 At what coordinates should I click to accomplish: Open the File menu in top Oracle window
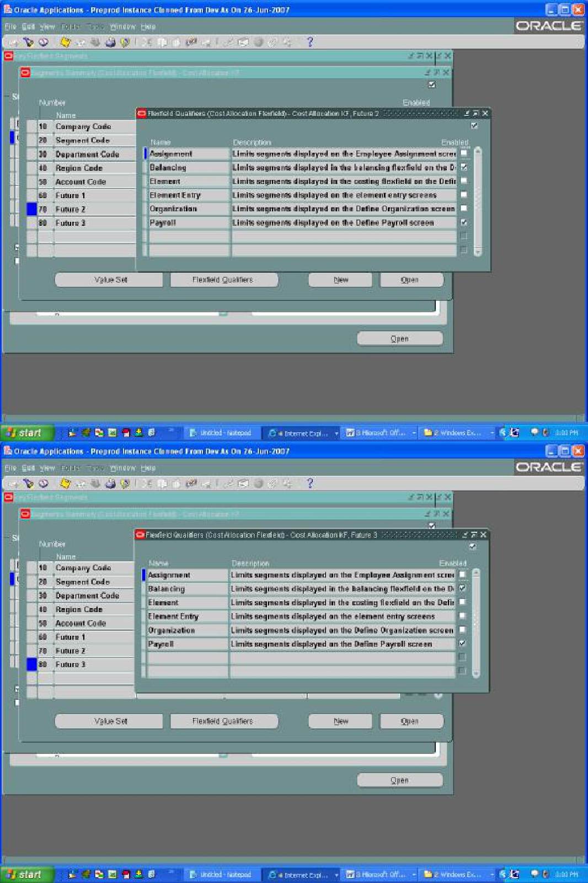click(x=10, y=26)
